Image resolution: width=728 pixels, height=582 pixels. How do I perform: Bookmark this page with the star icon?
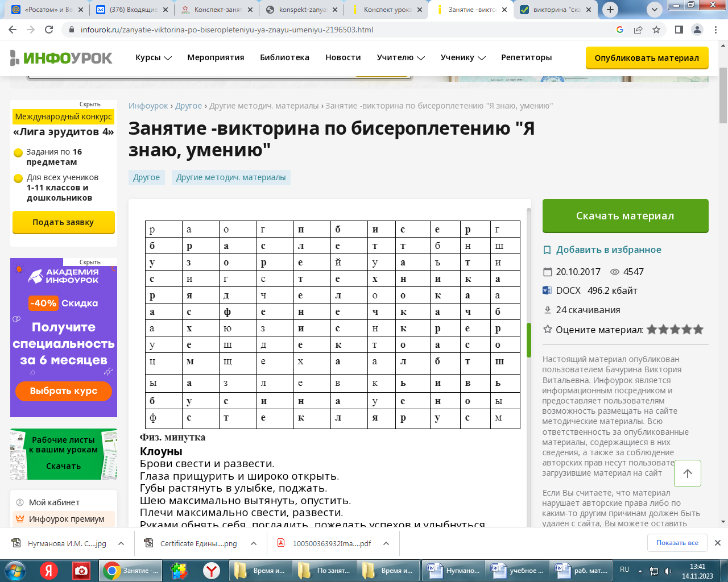point(656,30)
